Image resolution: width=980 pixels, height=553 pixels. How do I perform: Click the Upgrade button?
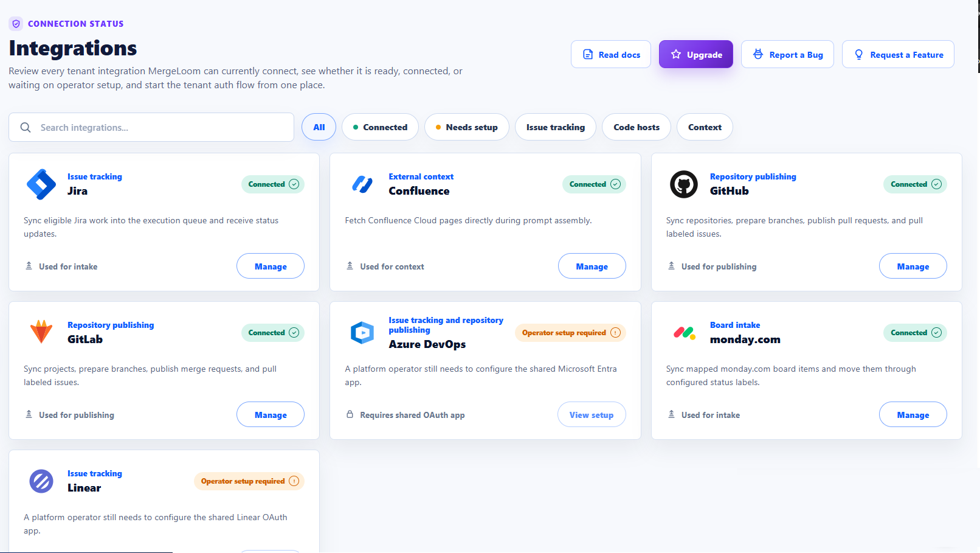coord(696,54)
